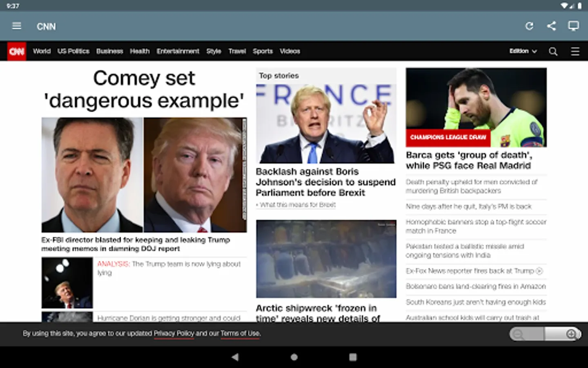The image size is (588, 368).
Task: Open Backlash against Boris Johnson story
Action: click(325, 182)
